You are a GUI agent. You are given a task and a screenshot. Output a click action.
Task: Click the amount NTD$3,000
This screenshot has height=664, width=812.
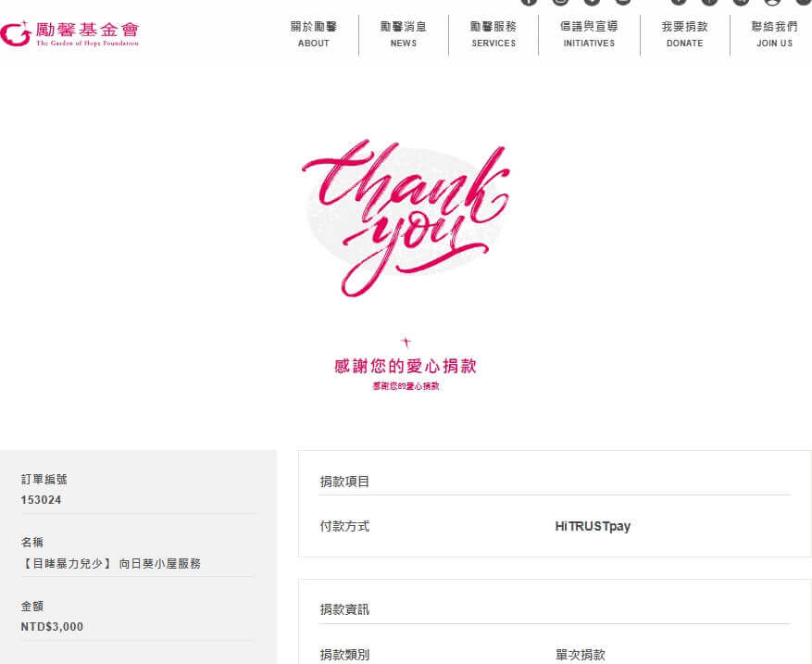click(x=52, y=626)
